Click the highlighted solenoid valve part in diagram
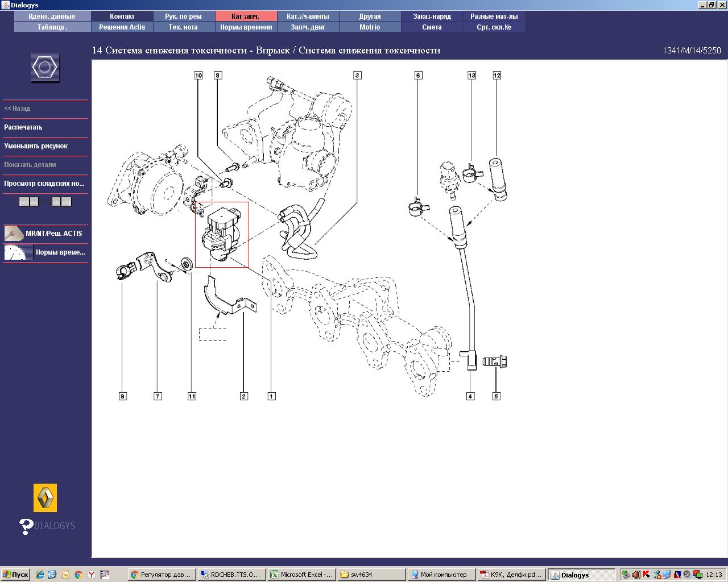Screen dimensions: 728x582 pyautogui.click(x=222, y=235)
